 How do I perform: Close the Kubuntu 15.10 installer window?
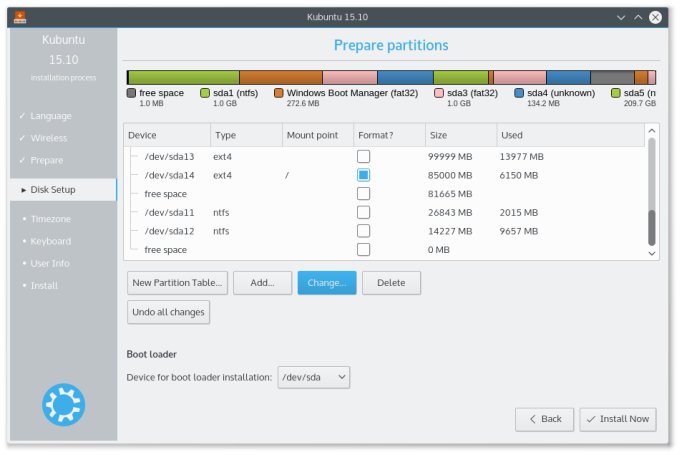pos(655,17)
